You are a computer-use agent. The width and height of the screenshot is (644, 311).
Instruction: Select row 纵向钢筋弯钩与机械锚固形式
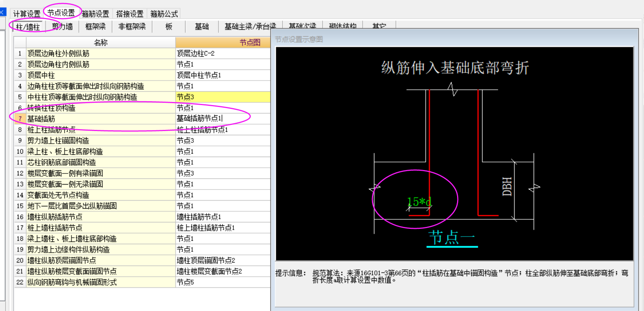101,282
